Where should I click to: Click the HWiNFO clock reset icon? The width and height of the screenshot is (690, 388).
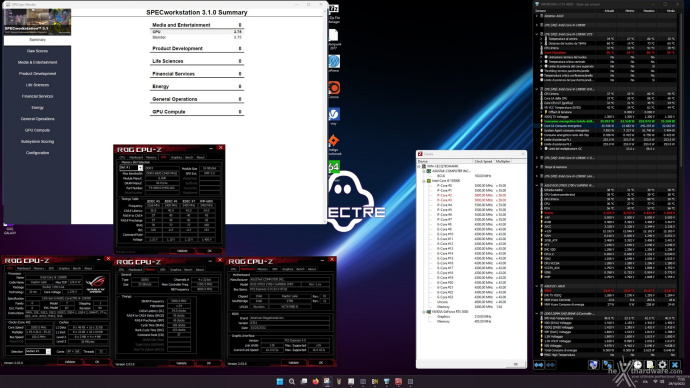point(638,364)
